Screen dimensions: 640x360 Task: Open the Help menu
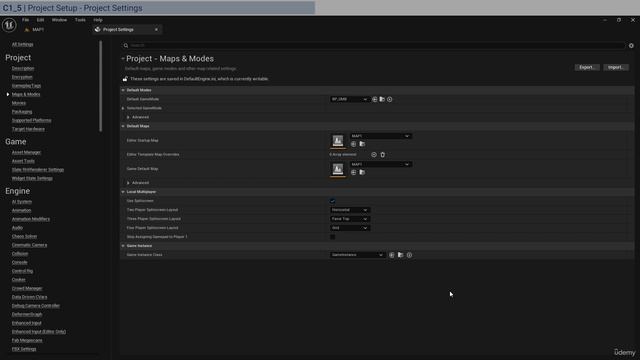click(x=98, y=20)
